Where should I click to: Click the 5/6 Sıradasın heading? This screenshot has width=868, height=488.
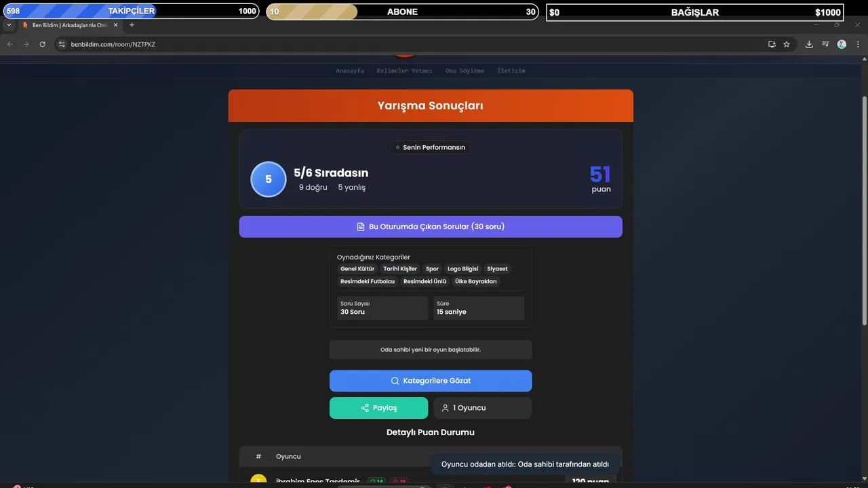coord(331,173)
